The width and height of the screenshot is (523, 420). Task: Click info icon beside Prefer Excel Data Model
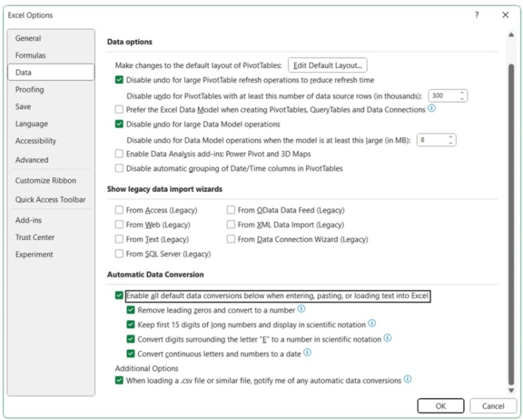click(431, 108)
